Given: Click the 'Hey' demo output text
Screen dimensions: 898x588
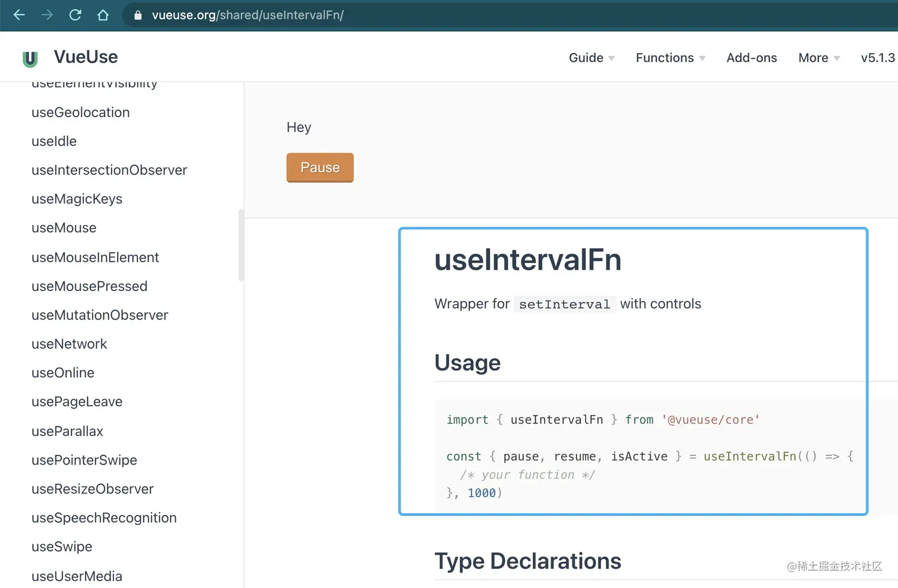Looking at the screenshot, I should point(299,127).
